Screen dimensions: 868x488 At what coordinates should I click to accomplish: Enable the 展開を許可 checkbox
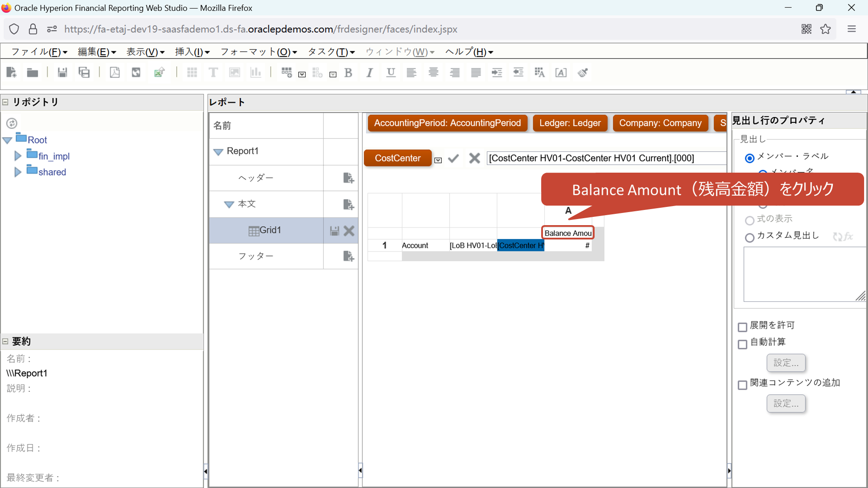tap(743, 327)
